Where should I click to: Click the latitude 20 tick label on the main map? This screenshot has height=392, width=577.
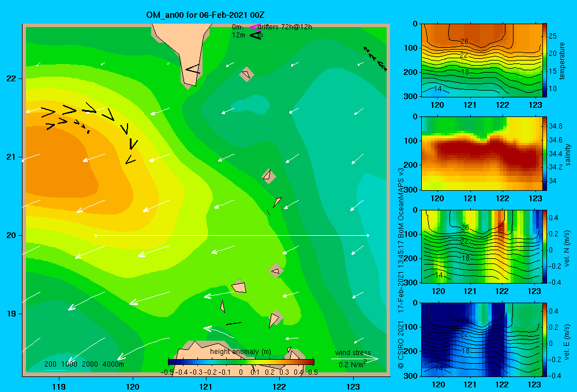coord(11,235)
